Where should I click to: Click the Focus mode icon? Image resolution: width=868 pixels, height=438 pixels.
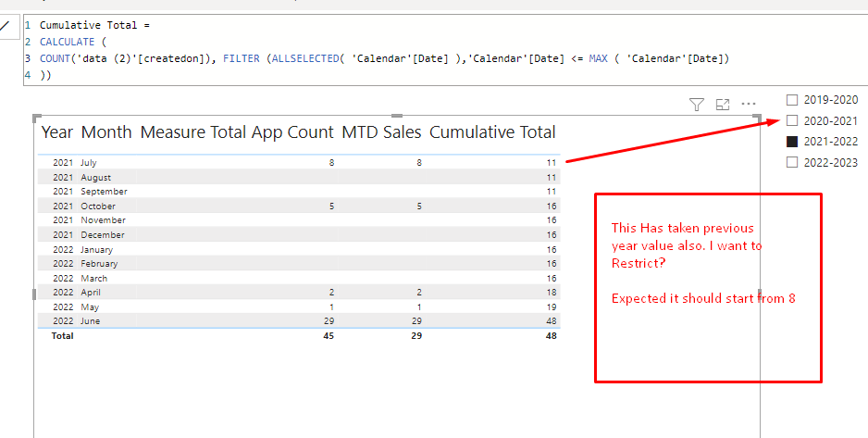pyautogui.click(x=723, y=104)
